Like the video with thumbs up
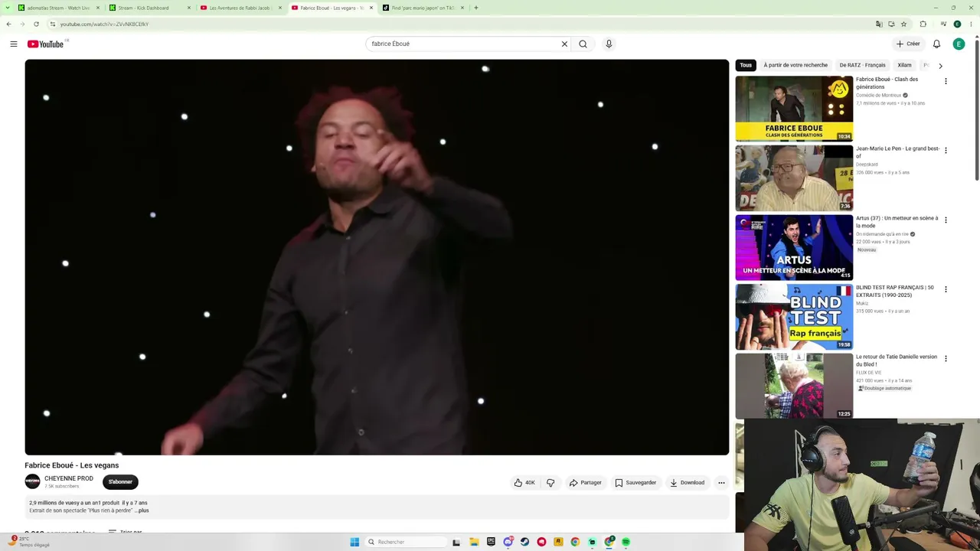The image size is (980, 551). coord(524,483)
